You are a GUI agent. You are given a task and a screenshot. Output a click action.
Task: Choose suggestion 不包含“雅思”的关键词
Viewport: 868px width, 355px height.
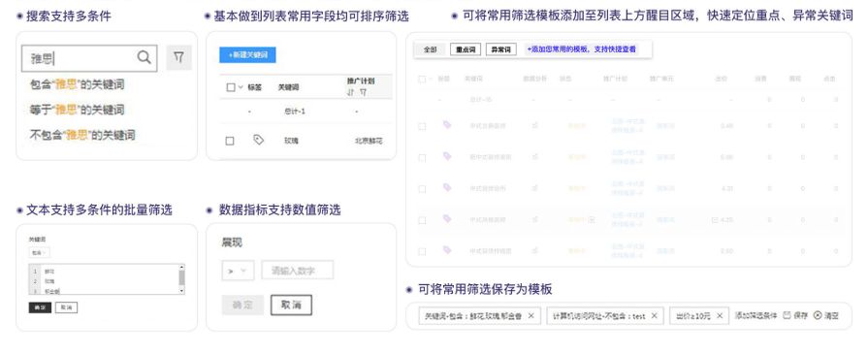click(x=81, y=135)
